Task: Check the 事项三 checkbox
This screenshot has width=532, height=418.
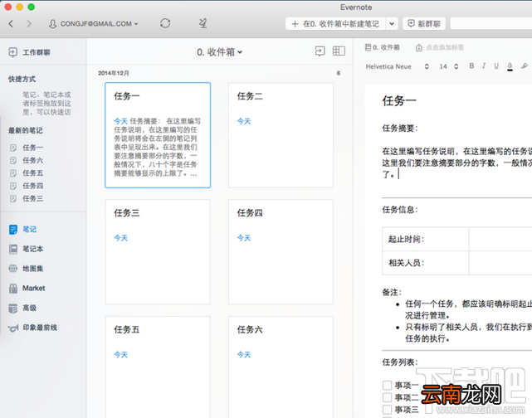Action: [387, 409]
